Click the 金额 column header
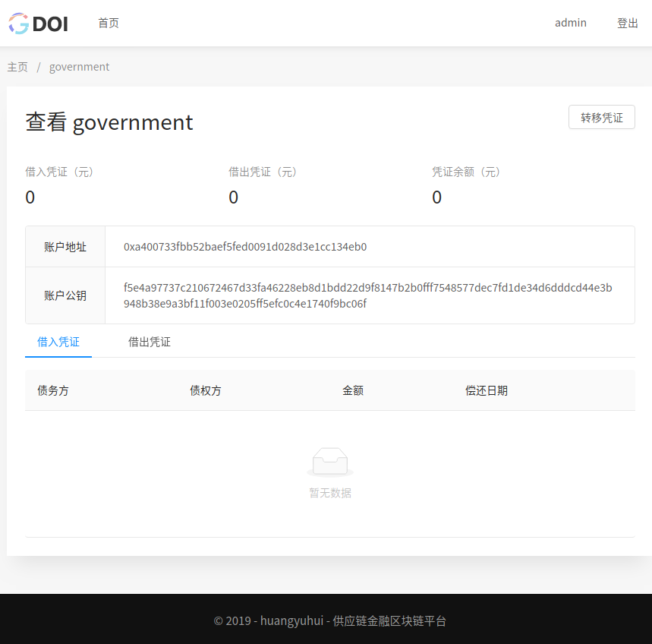Image resolution: width=652 pixels, height=644 pixels. (353, 390)
